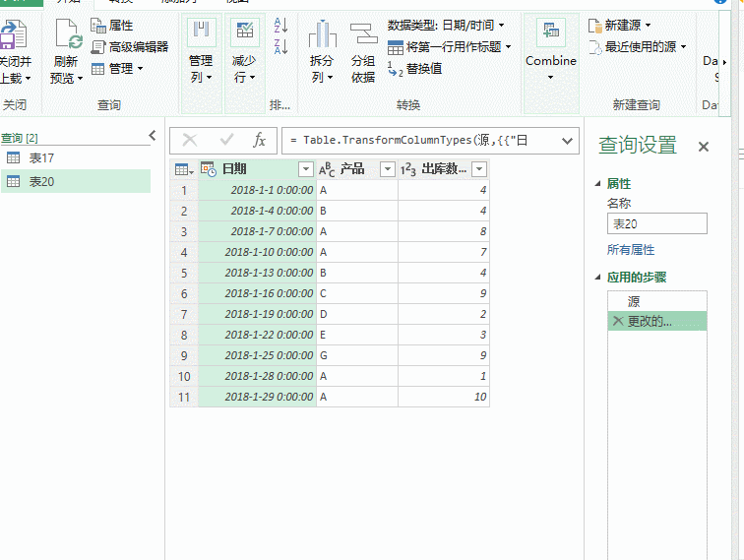744x560 pixels.
Task: Cancel formula edit with the X icon
Action: 190,141
